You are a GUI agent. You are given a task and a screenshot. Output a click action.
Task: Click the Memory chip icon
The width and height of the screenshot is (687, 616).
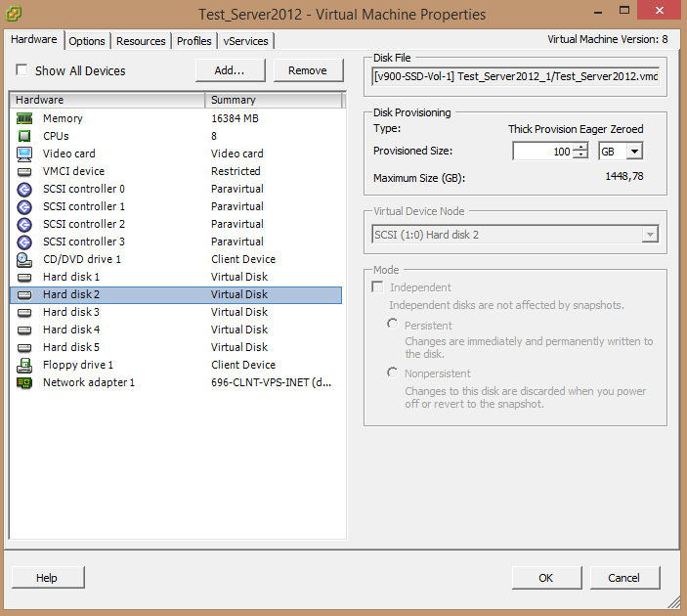click(x=24, y=118)
